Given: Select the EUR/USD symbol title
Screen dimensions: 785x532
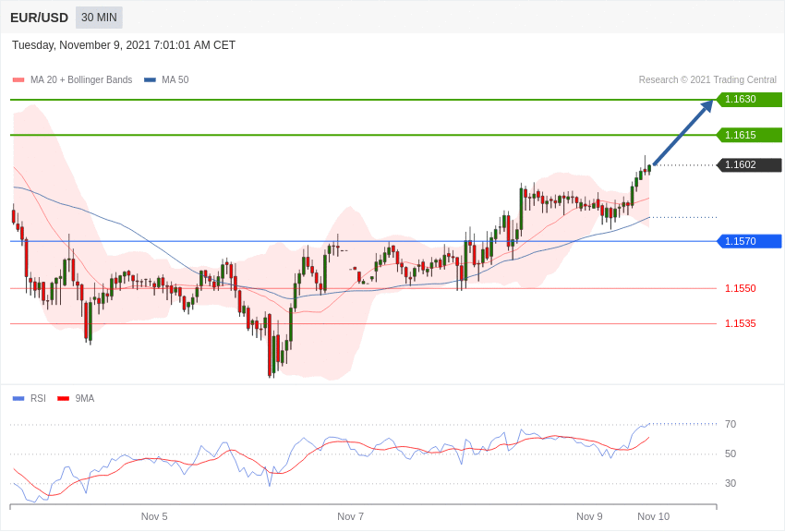Looking at the screenshot, I should [x=39, y=18].
